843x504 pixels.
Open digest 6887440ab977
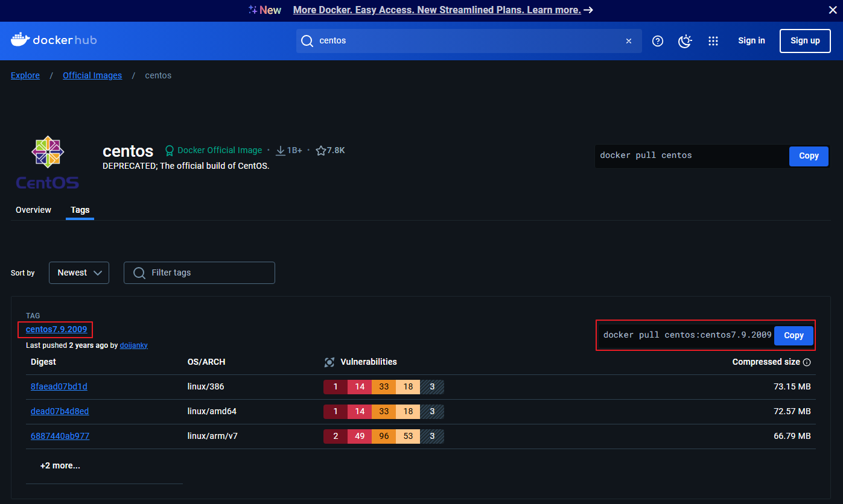coord(60,436)
